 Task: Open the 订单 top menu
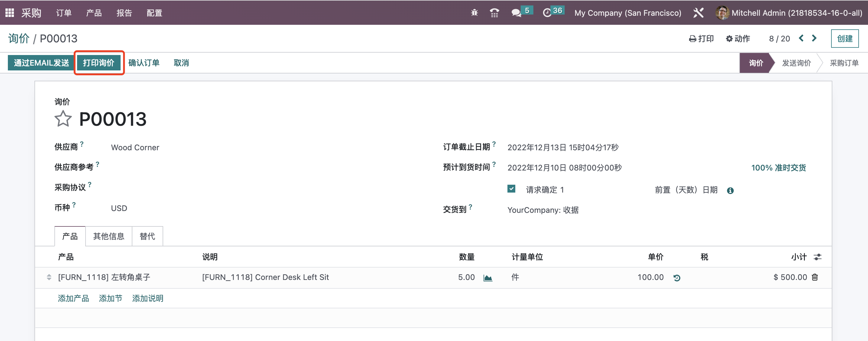(x=64, y=13)
